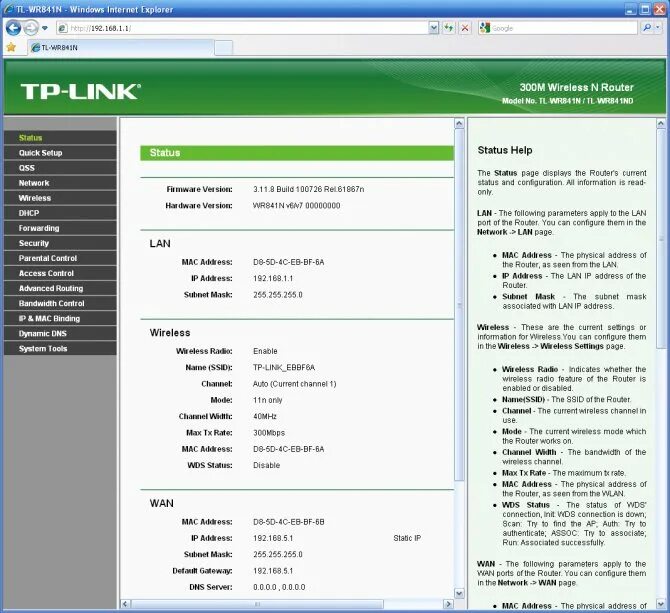670x613 pixels.
Task: Click the TP-LINK logo in banner
Action: [x=81, y=92]
